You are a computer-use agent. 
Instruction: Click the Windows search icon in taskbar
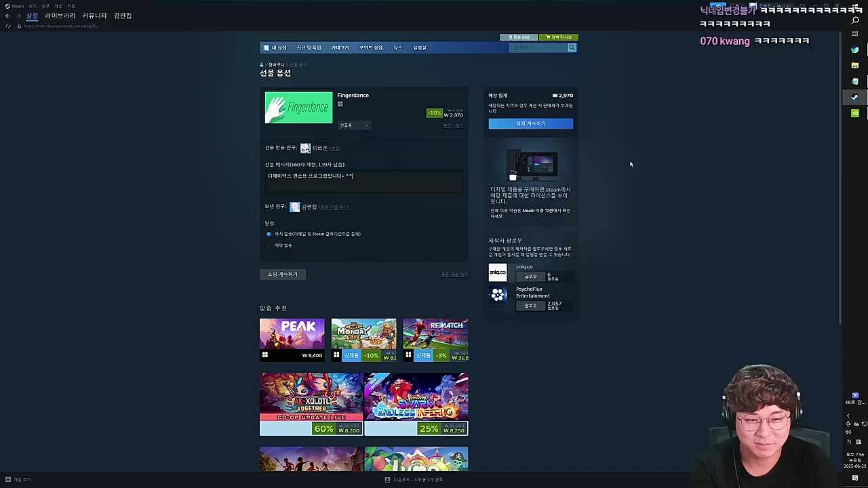click(855, 20)
